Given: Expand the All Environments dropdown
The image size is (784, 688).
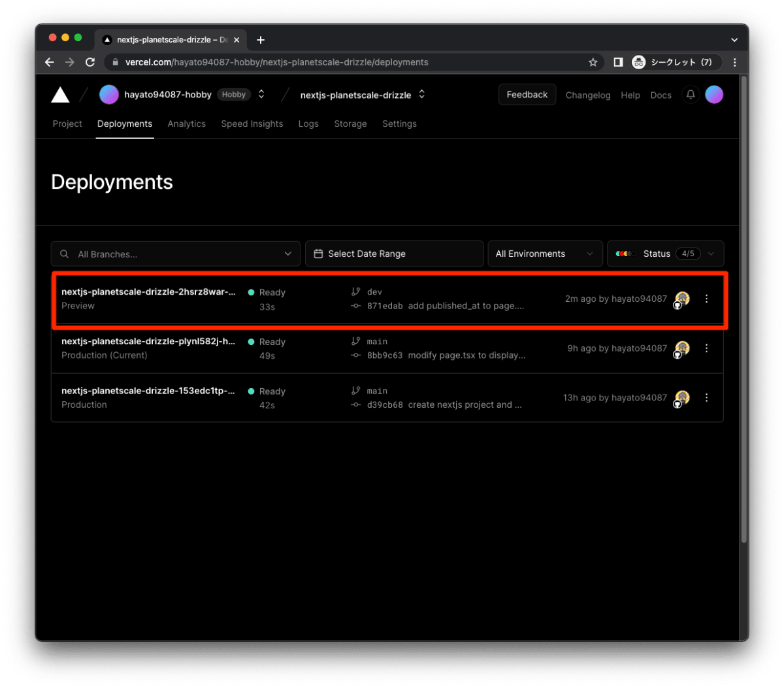Looking at the screenshot, I should click(x=545, y=254).
